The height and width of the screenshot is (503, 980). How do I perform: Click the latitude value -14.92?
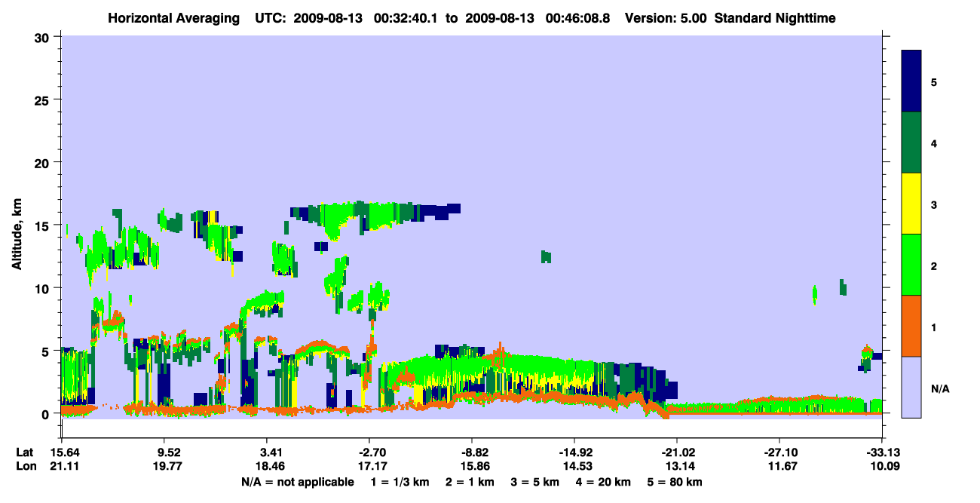[x=574, y=452]
